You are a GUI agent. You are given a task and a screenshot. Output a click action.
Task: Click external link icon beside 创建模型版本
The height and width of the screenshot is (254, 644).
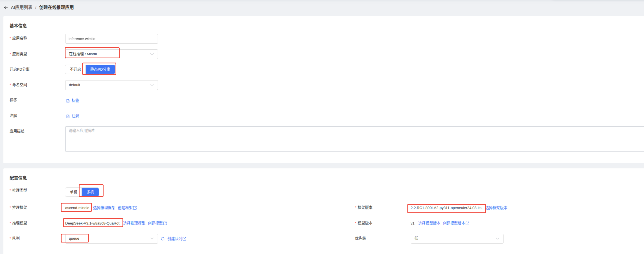click(x=467, y=223)
